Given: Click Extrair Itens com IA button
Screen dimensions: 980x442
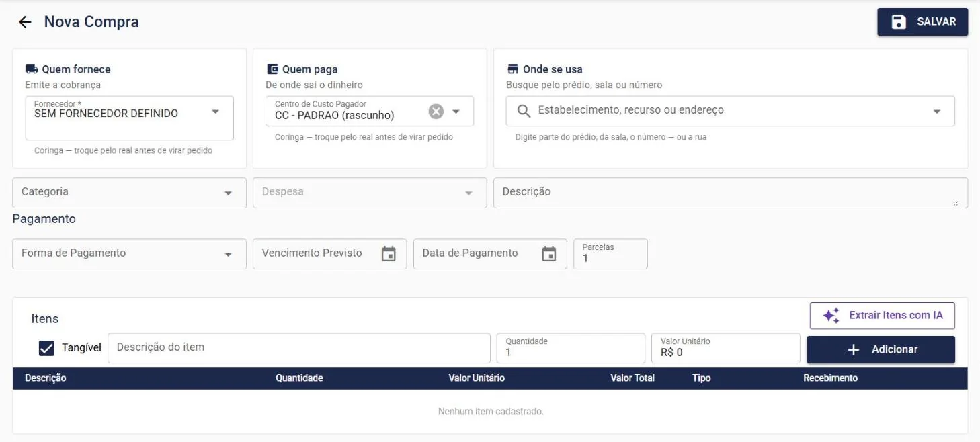Looking at the screenshot, I should coord(882,316).
